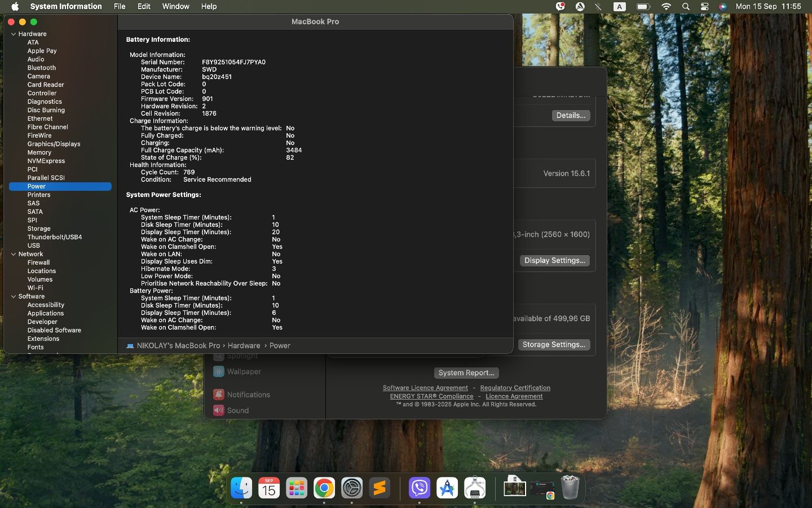This screenshot has width=812, height=508.
Task: Click Hardware in the path bar
Action: [x=244, y=345]
